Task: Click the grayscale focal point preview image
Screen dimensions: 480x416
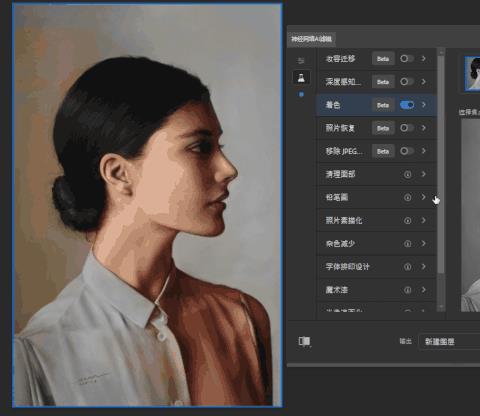Action: pyautogui.click(x=470, y=215)
